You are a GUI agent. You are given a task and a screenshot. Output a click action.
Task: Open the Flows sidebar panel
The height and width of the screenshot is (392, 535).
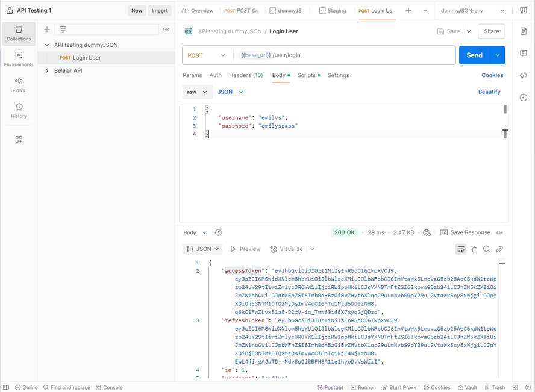coord(19,85)
